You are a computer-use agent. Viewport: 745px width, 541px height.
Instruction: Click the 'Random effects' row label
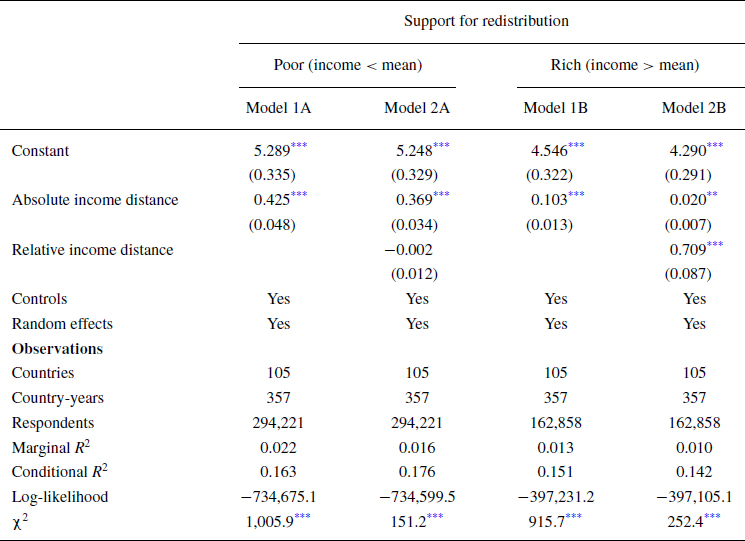(x=62, y=324)
